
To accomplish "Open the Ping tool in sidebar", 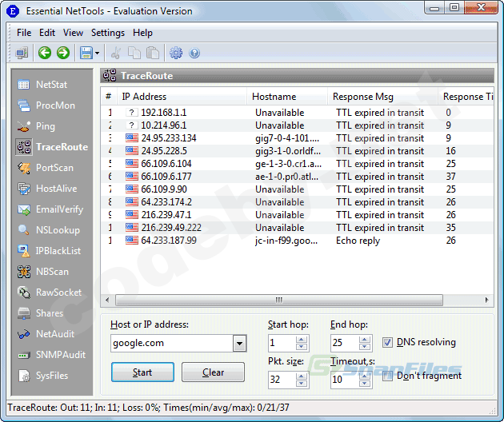I will (x=36, y=126).
